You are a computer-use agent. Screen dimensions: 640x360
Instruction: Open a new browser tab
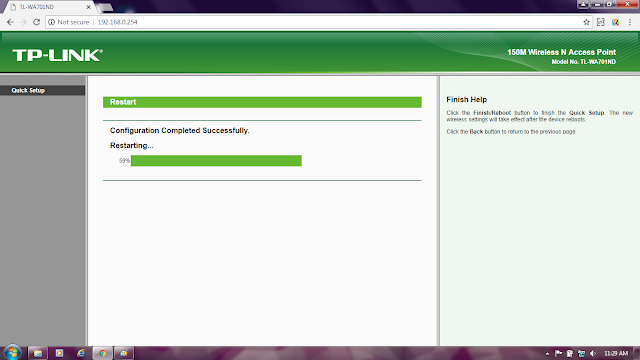pos(105,7)
